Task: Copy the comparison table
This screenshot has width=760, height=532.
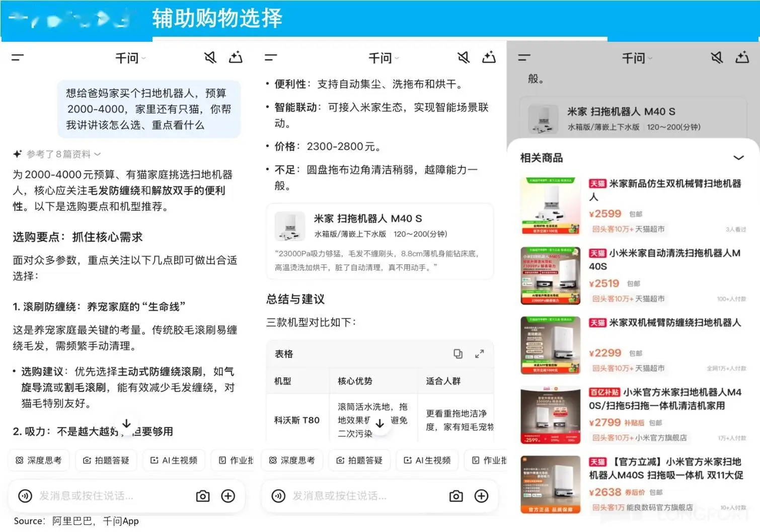Action: [458, 354]
